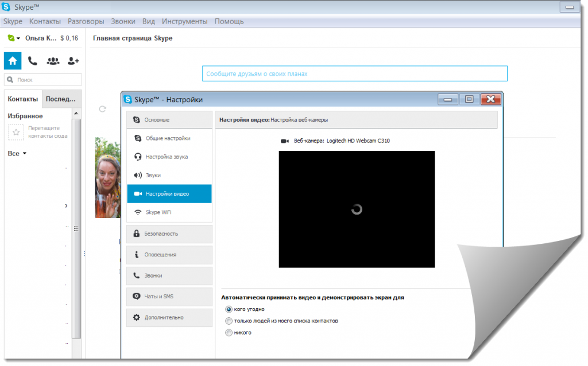Viewport: 588px width, 366px height.
Task: Open Настройка звука page
Action: 169,157
